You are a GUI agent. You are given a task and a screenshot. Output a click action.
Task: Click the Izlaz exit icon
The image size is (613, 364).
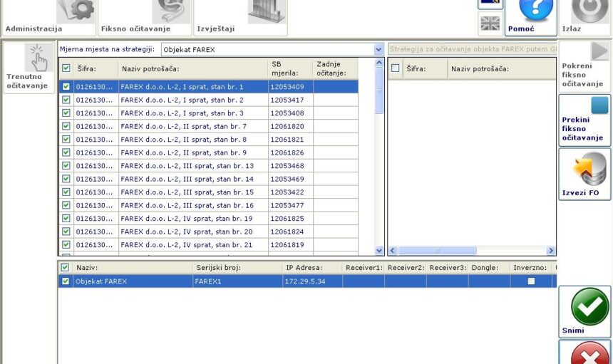coord(590,11)
